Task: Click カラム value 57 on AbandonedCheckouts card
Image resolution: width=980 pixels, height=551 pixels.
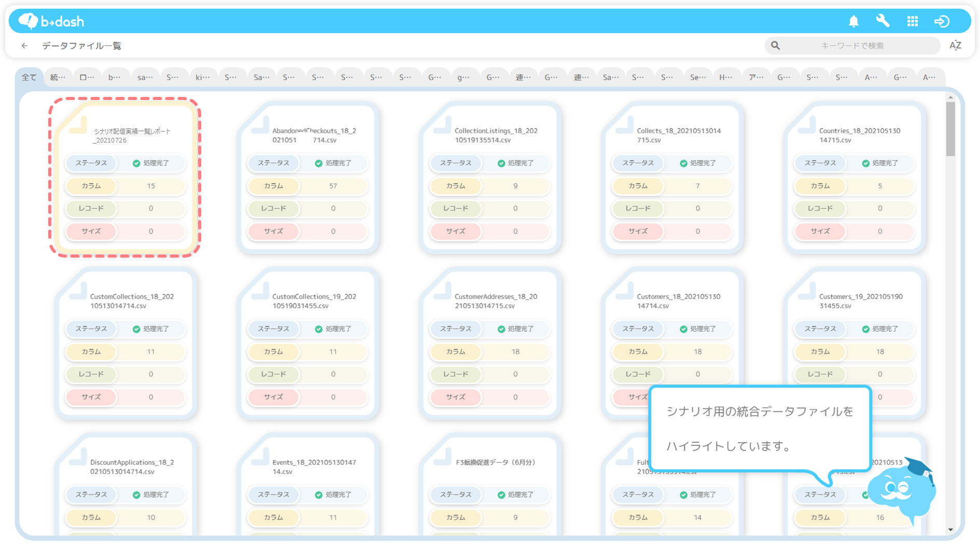Action: point(333,186)
